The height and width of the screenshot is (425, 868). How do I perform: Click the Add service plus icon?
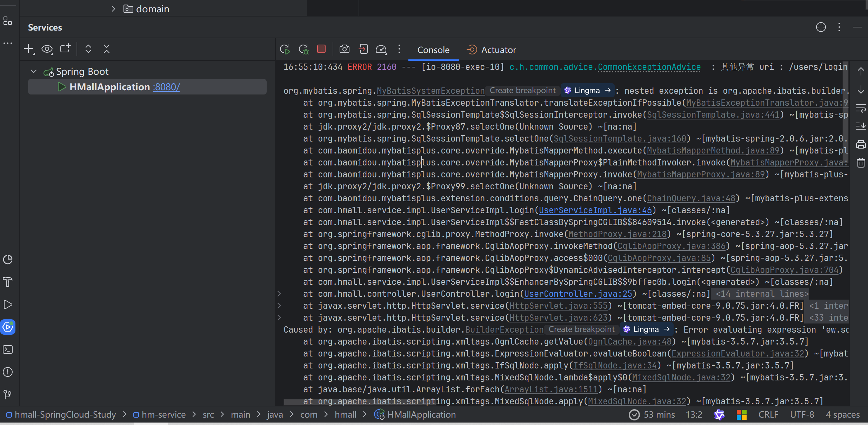click(x=29, y=49)
